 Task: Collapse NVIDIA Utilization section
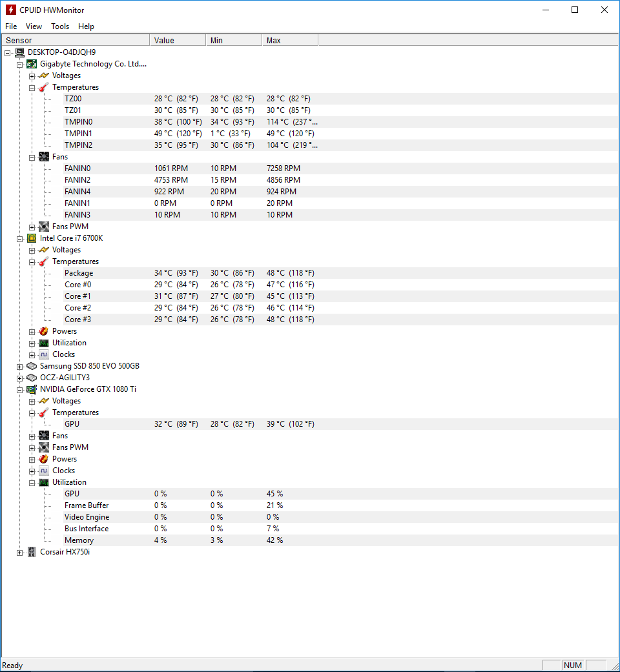pyautogui.click(x=32, y=483)
